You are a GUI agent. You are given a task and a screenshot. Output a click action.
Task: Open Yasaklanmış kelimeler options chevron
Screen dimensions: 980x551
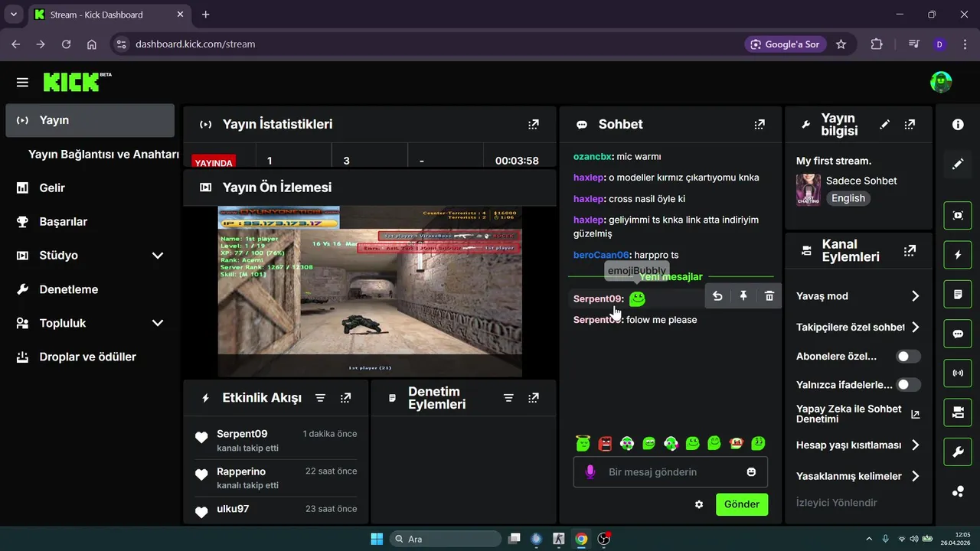[x=915, y=476]
